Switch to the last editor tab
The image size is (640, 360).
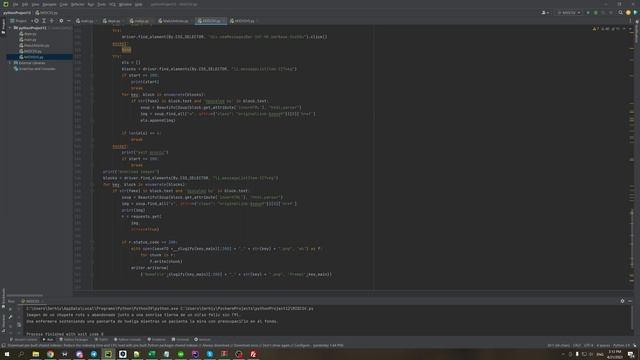[244, 21]
